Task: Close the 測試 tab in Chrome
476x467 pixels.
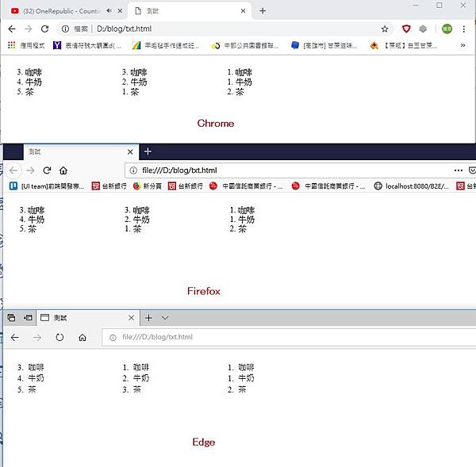Action: pos(243,11)
